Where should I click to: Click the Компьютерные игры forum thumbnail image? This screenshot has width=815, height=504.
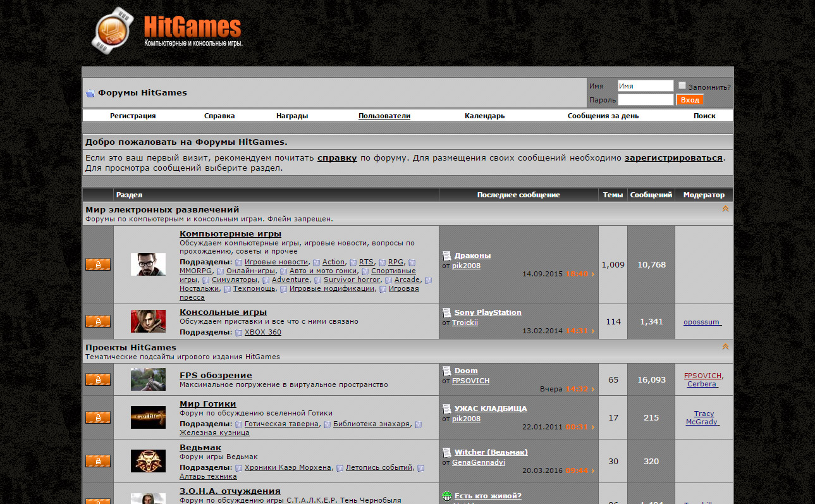[148, 264]
